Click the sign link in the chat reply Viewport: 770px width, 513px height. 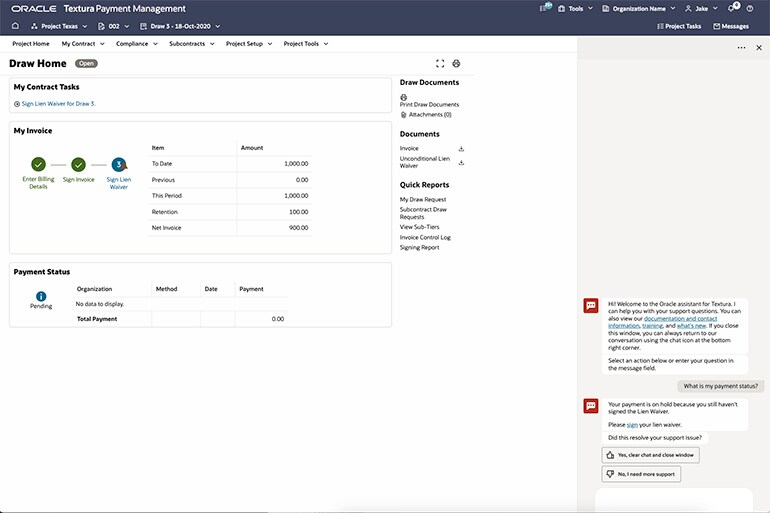(x=632, y=425)
